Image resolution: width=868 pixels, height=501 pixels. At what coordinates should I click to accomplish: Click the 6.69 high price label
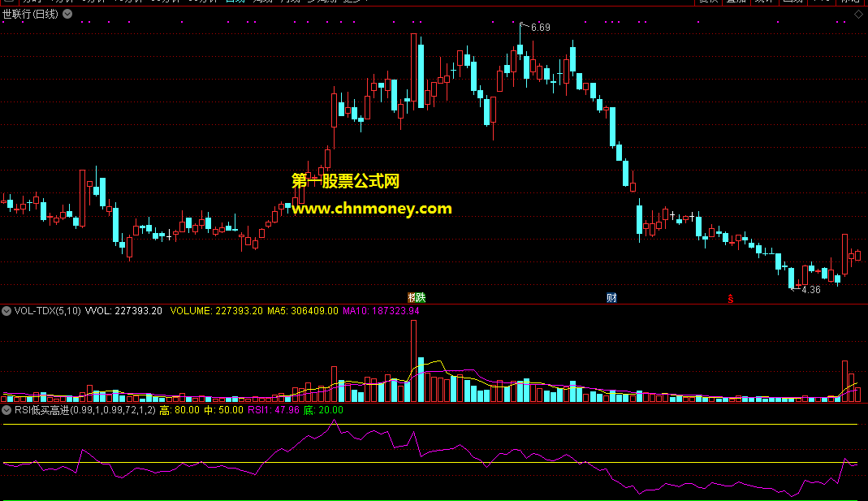click(x=540, y=28)
